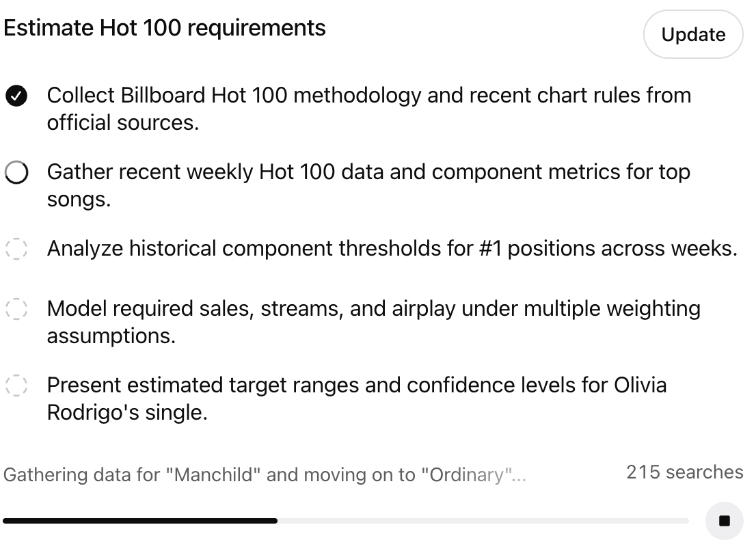Screen dimensions: 756x540
Task: Click the text official sources
Action: (x=123, y=123)
